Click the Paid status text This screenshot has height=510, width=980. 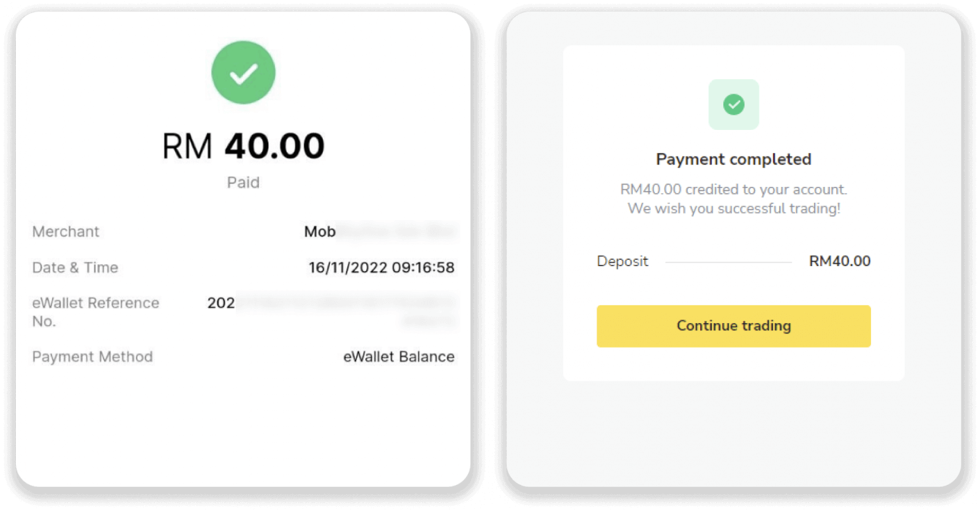pyautogui.click(x=243, y=183)
